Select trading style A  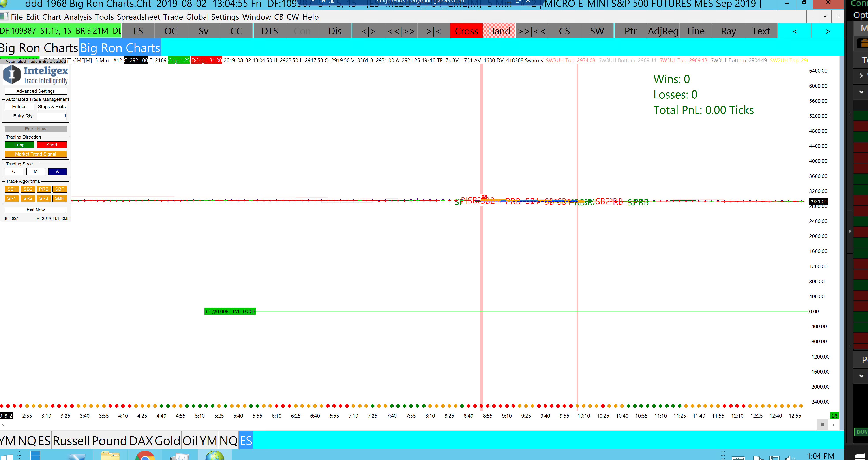[57, 171]
